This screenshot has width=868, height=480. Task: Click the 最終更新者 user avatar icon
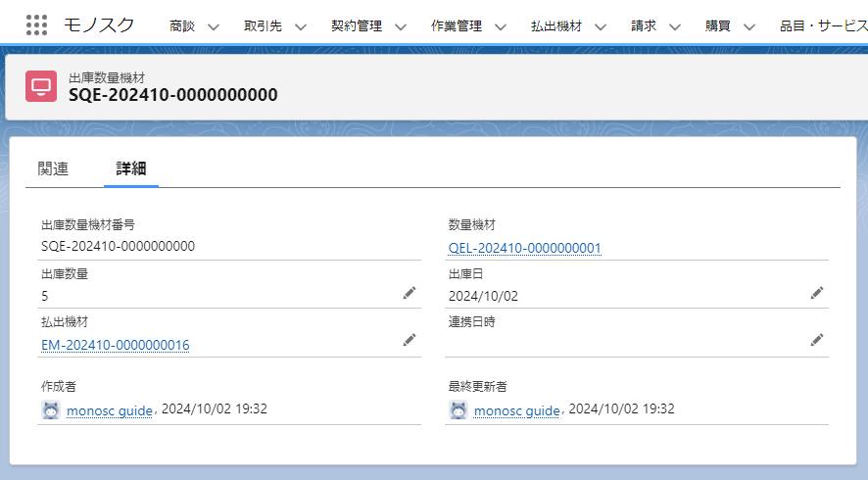tap(458, 409)
